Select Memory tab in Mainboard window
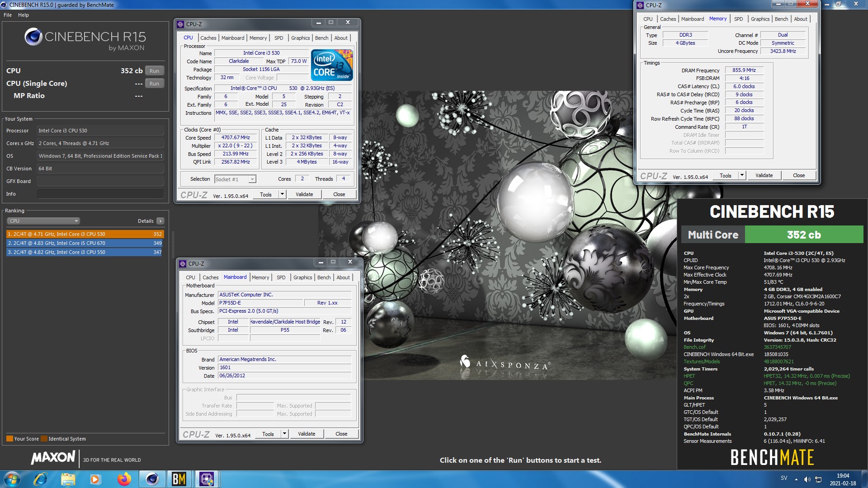Image resolution: width=868 pixels, height=488 pixels. point(260,277)
